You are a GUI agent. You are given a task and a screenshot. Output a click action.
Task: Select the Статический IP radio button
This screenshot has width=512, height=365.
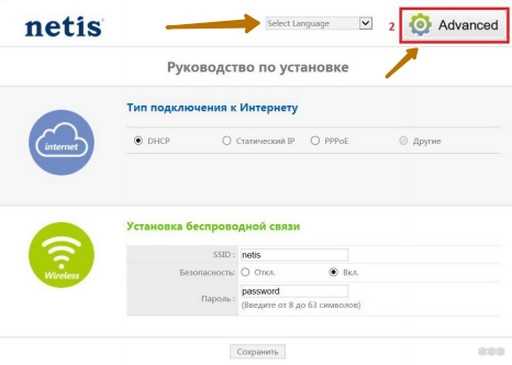coord(227,141)
